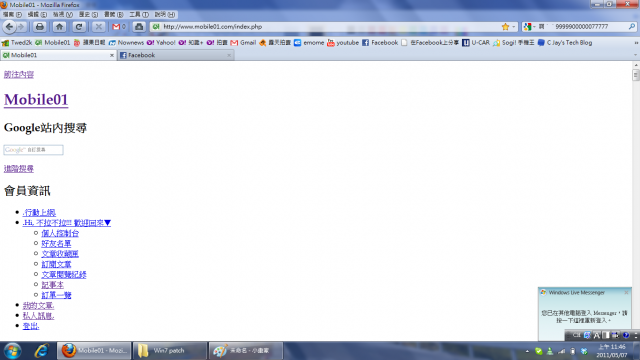The height and width of the screenshot is (360, 640).
Task: Open the youtube bookmark
Action: [343, 42]
